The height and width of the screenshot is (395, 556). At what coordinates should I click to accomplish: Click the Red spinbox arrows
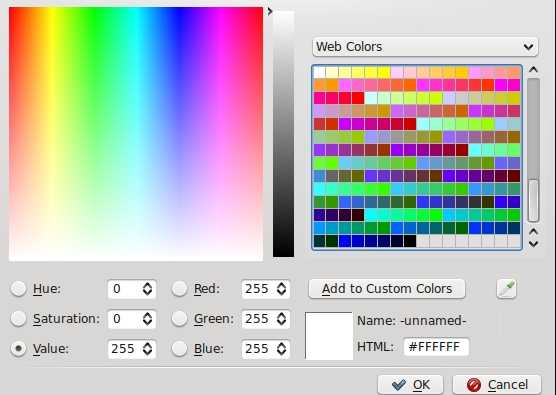click(x=282, y=289)
